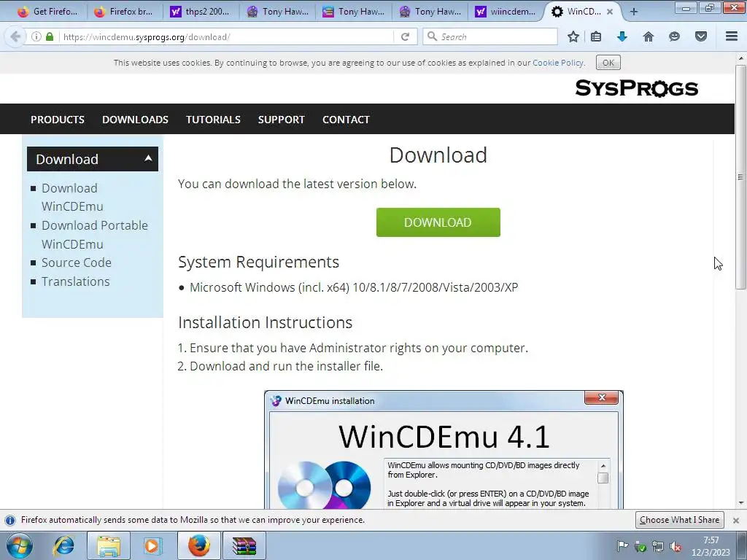
Task: Show site information icon in address bar
Action: [36, 36]
